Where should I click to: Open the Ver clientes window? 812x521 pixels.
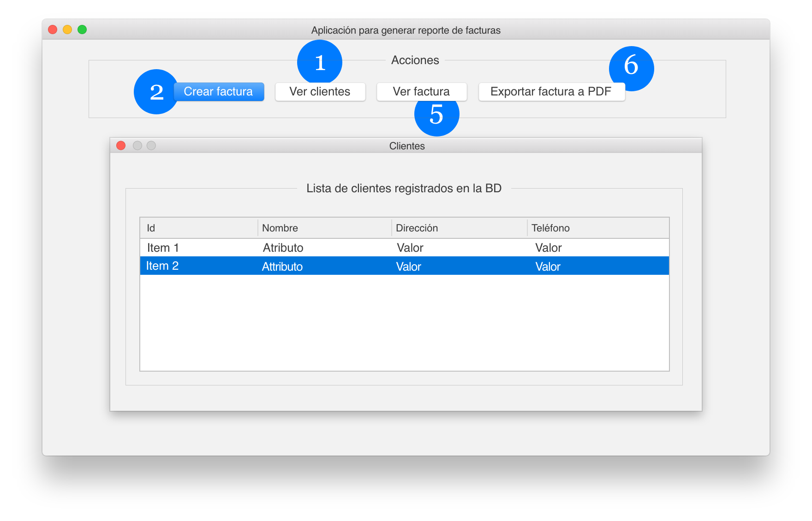320,91
